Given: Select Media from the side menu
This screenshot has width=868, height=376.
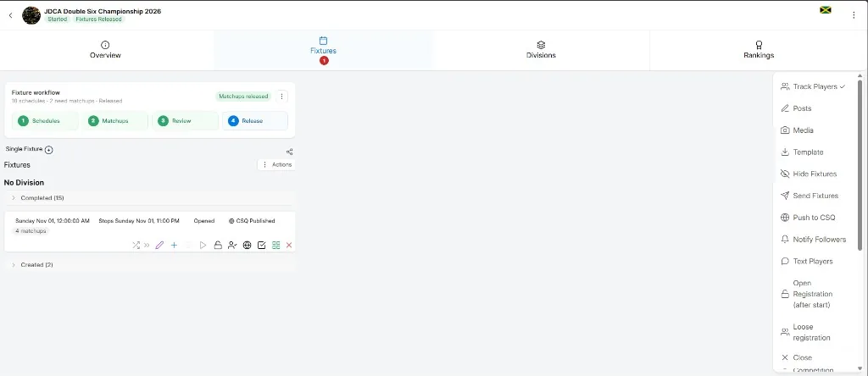Looking at the screenshot, I should pyautogui.click(x=813, y=130).
